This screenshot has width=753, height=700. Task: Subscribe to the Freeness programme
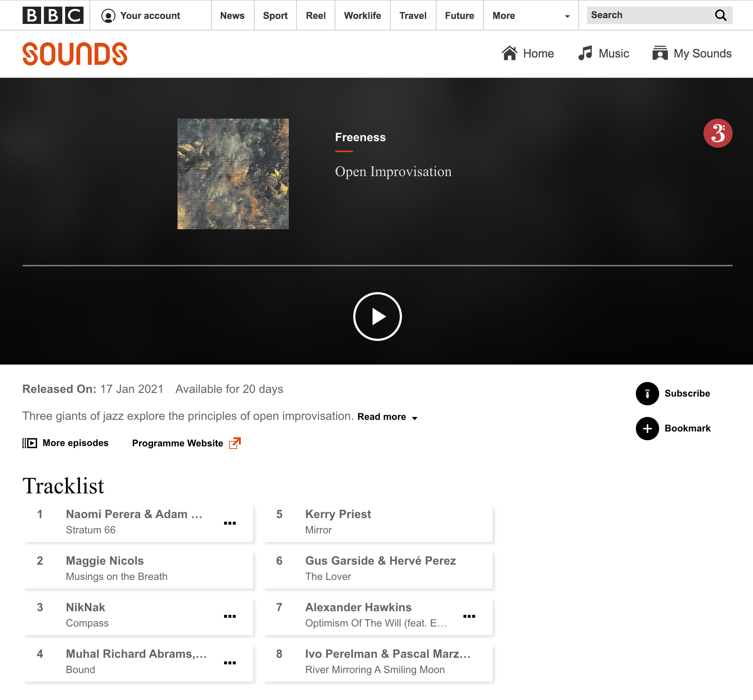pos(673,393)
